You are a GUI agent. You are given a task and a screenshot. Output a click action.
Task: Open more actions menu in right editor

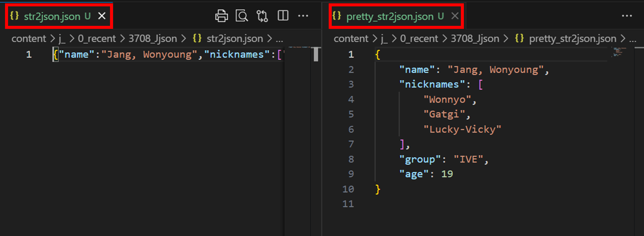coord(627,16)
